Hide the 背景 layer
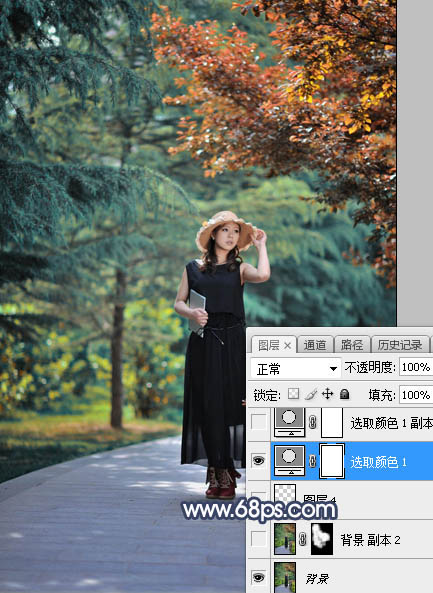The image size is (433, 593). click(259, 577)
